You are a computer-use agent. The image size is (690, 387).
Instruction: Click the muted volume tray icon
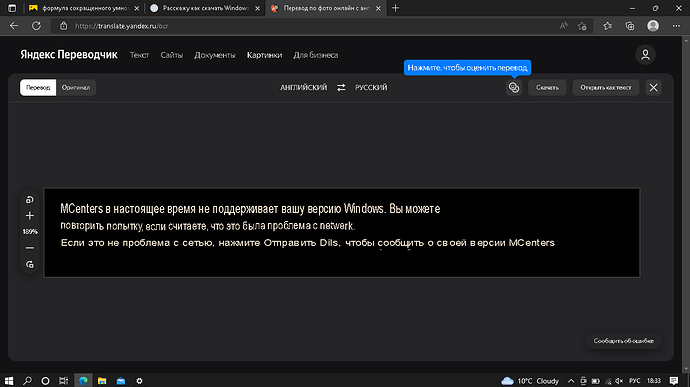619,381
